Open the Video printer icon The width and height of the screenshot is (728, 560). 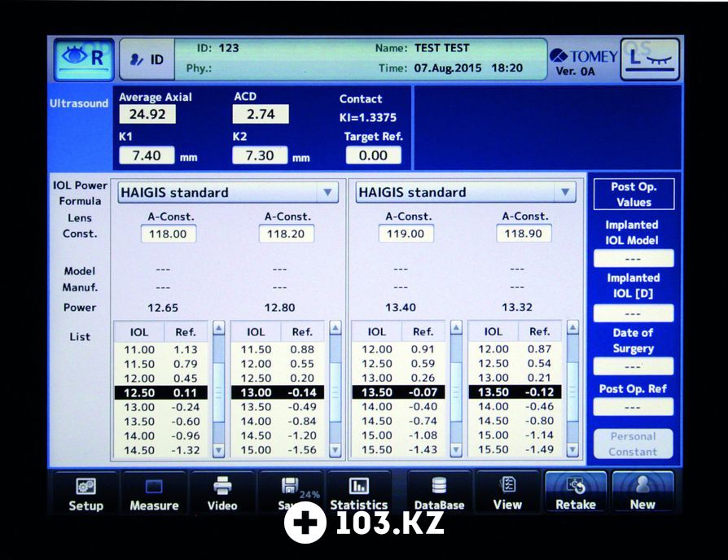[x=222, y=493]
